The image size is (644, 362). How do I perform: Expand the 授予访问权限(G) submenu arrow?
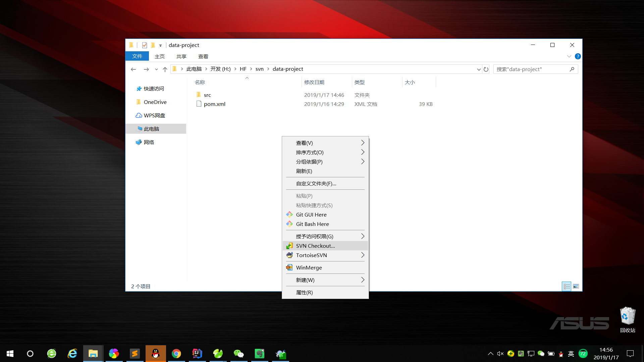click(x=363, y=236)
